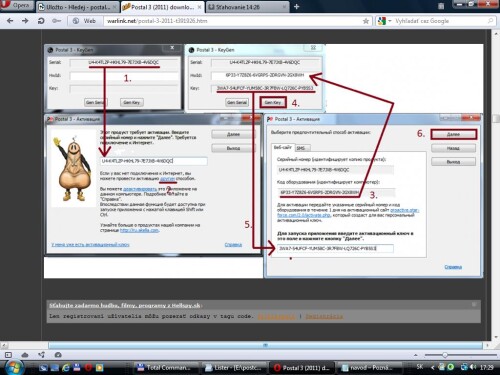This screenshot has height=375, width=500.
Task: Show hidden tray icons with the arrow
Action: tap(433, 367)
